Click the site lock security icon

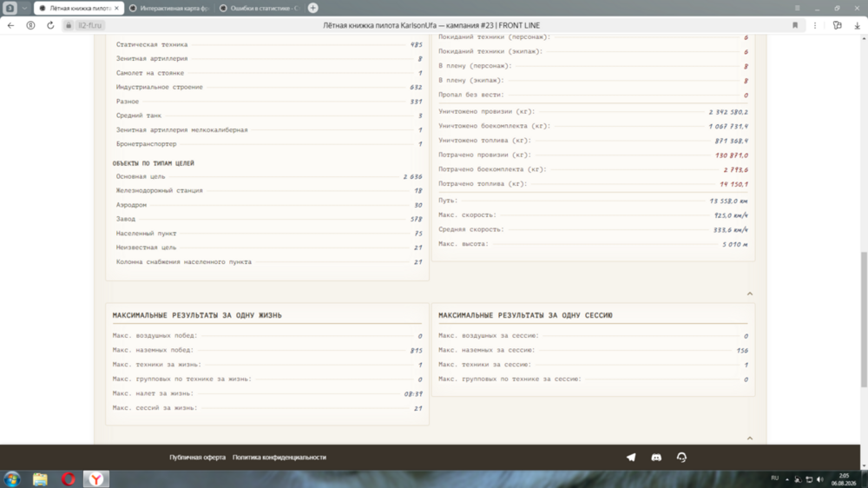pyautogui.click(x=69, y=25)
